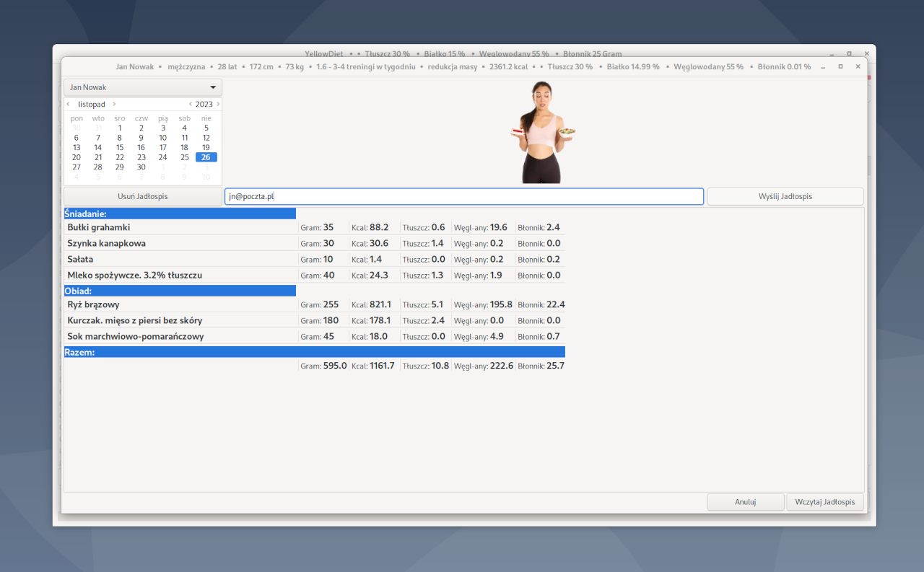The height and width of the screenshot is (572, 924).
Task: Open the Jan Nowak user dropdown
Action: coord(143,87)
